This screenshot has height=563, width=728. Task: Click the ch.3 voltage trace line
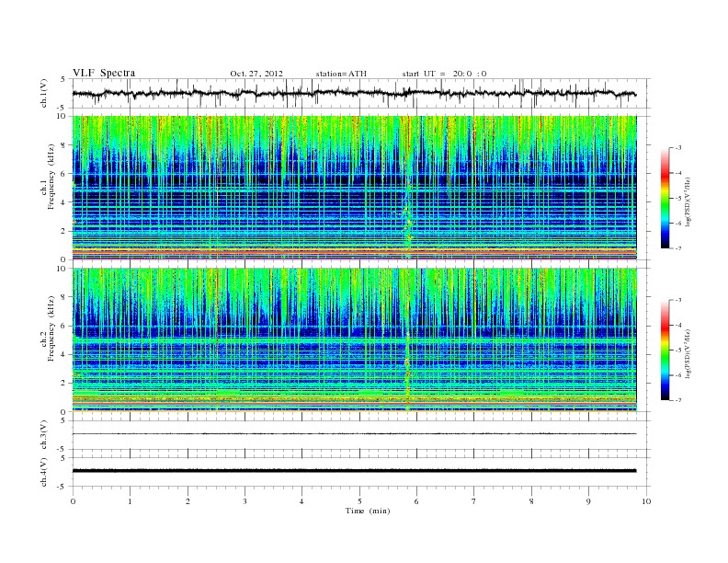point(354,434)
